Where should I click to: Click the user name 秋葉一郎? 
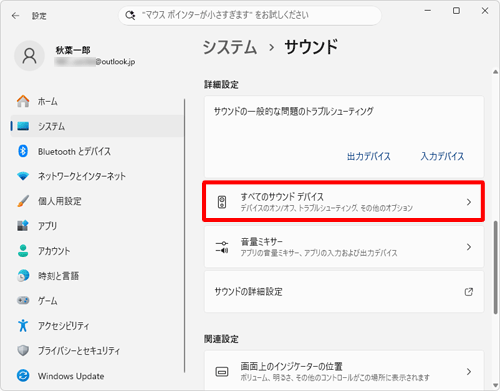coord(73,50)
